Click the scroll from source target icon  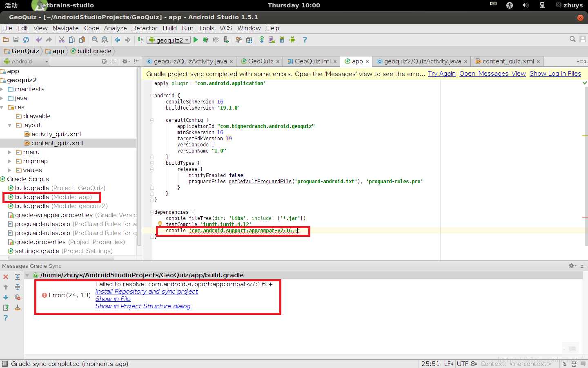(x=104, y=61)
